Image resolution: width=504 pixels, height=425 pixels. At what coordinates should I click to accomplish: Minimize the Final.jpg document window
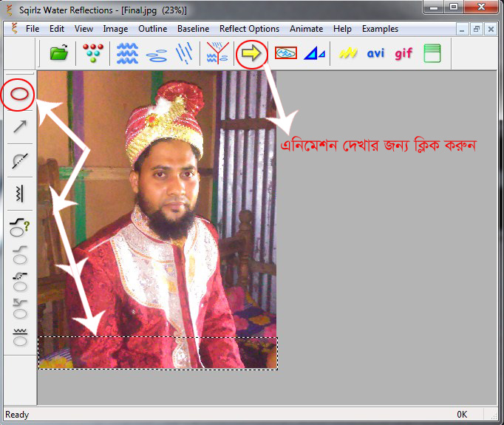(462, 30)
